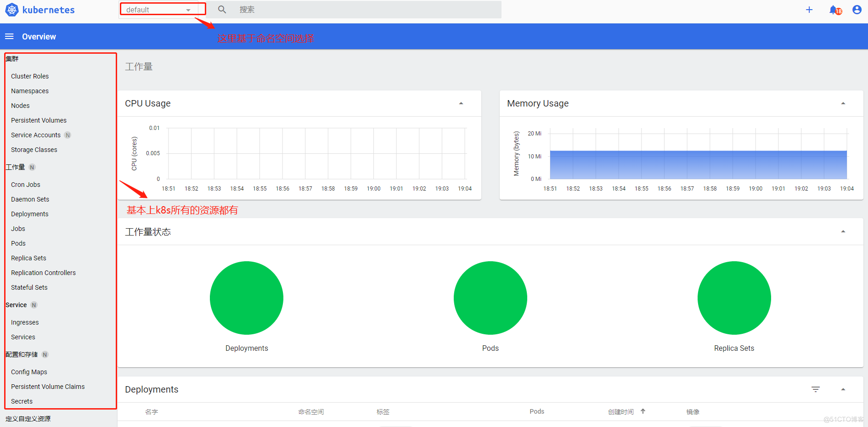Click the 名字 column header
This screenshot has height=427, width=868.
click(152, 412)
